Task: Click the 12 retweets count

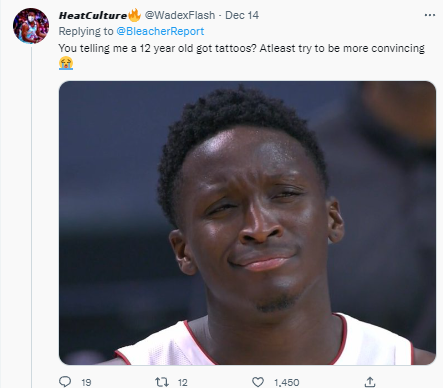Action: tap(182, 382)
